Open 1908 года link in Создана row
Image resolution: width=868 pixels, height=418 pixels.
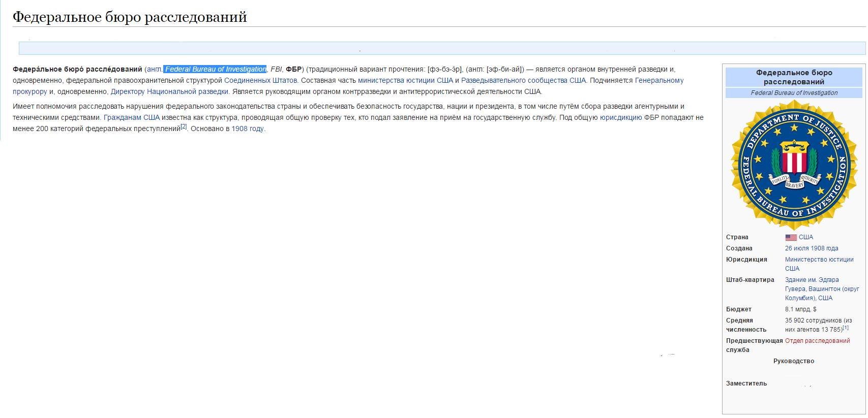[825, 248]
